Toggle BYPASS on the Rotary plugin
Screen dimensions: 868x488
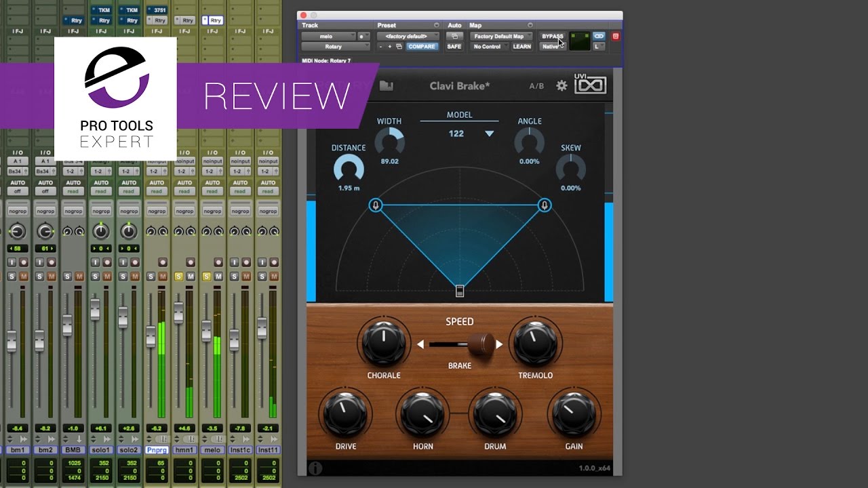pyautogui.click(x=552, y=36)
